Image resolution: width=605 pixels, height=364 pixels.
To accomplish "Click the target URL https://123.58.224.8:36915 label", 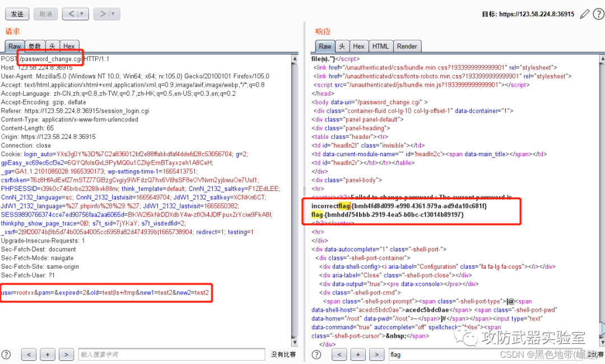I will [537, 14].
